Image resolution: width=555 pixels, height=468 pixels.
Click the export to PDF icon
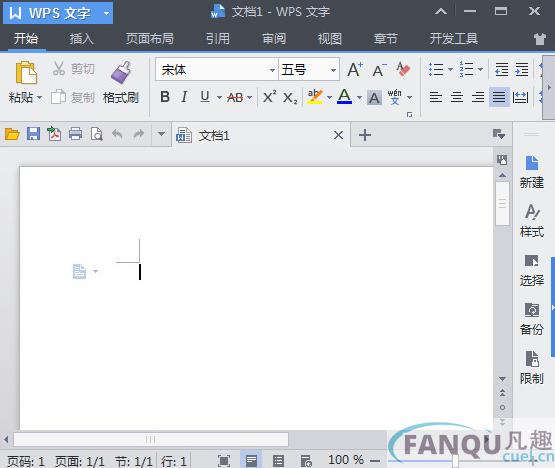click(54, 134)
